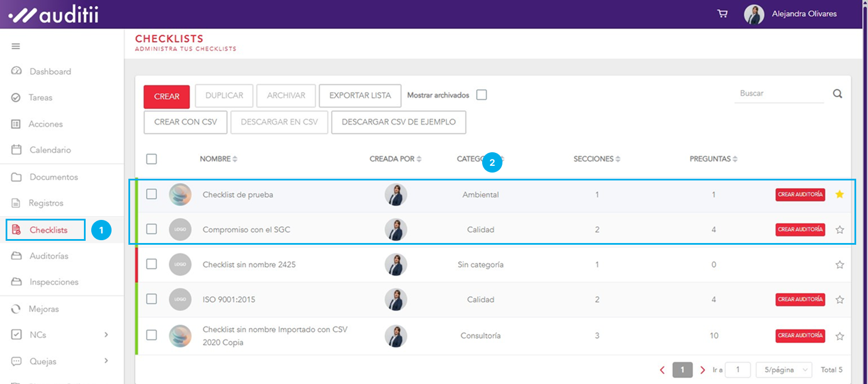Viewport: 868px width, 384px height.
Task: Click the sort icon on NOMBRE column
Action: tap(235, 160)
